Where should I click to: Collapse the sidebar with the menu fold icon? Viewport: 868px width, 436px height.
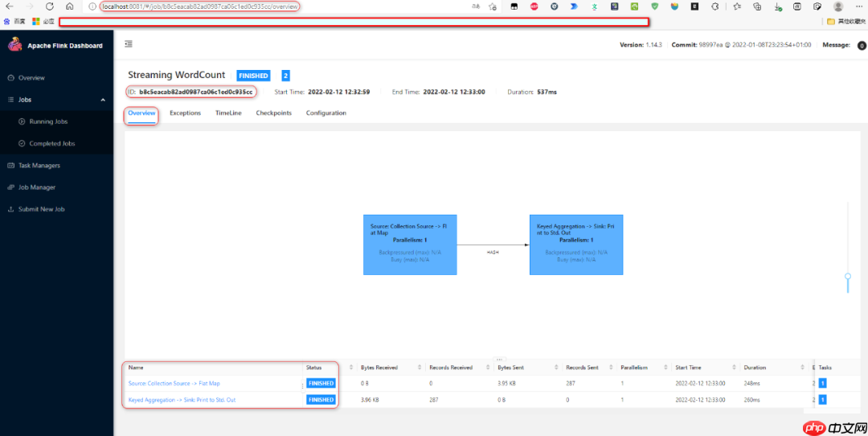pyautogui.click(x=129, y=44)
